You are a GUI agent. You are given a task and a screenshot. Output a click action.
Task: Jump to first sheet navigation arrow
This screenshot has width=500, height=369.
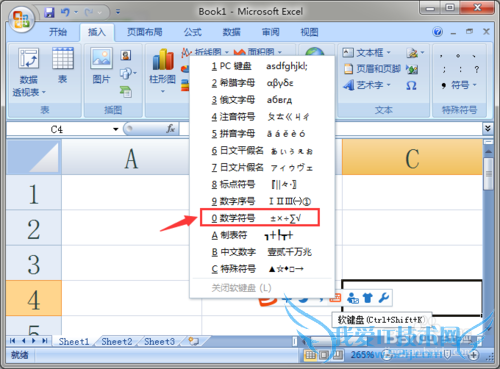point(12,341)
